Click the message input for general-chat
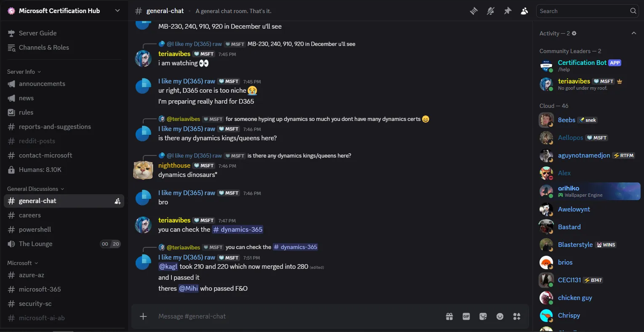The width and height of the screenshot is (644, 332). (x=253, y=316)
